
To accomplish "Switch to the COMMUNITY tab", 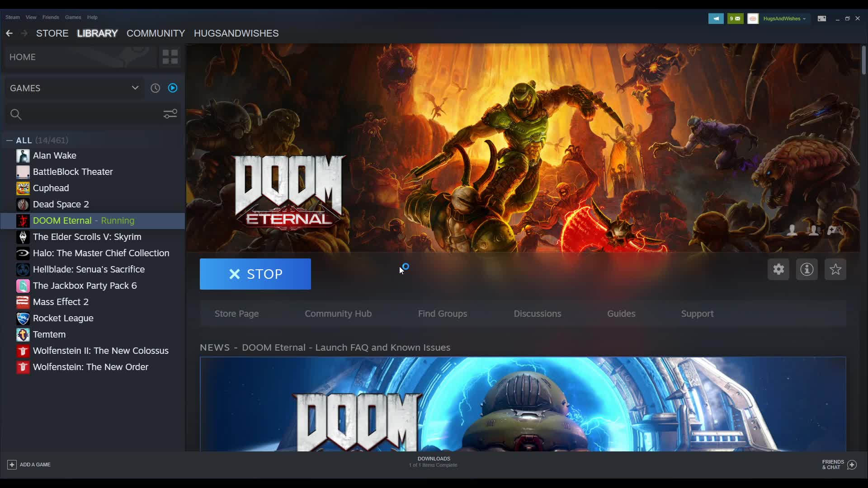I will [x=156, y=33].
